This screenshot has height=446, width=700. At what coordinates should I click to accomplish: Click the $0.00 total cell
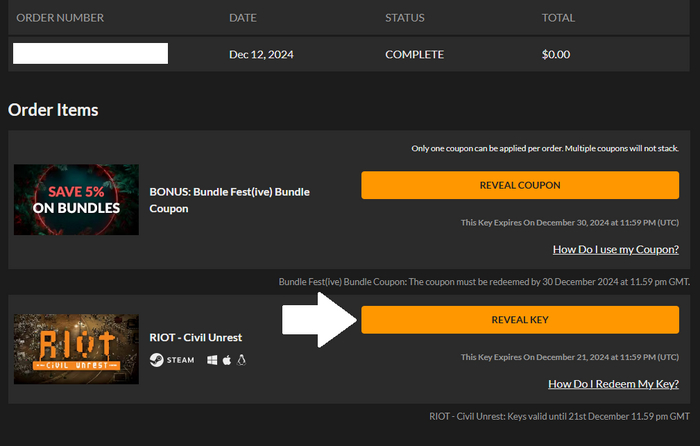tap(556, 54)
